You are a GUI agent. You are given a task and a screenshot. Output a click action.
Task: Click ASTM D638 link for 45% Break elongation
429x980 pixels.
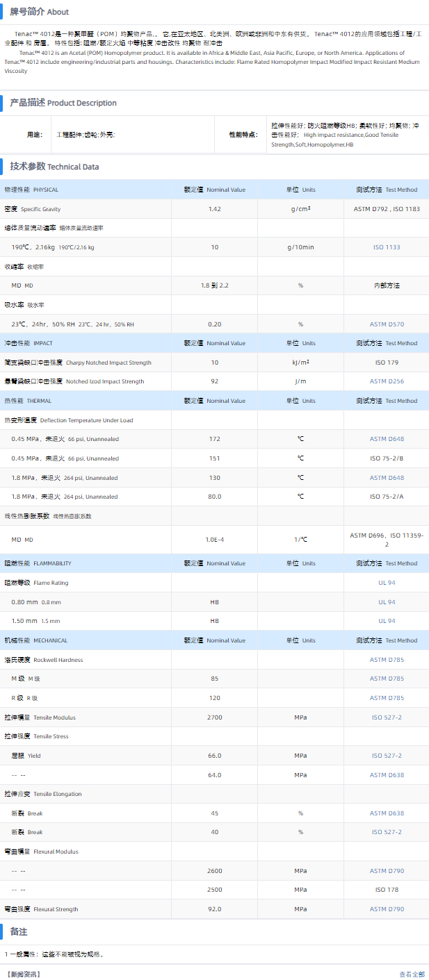point(386,813)
